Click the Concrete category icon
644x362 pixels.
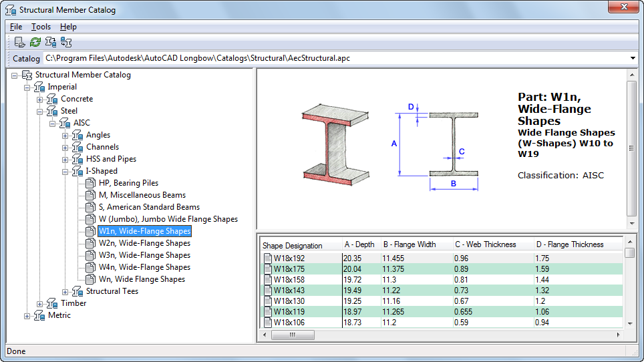pyautogui.click(x=51, y=99)
